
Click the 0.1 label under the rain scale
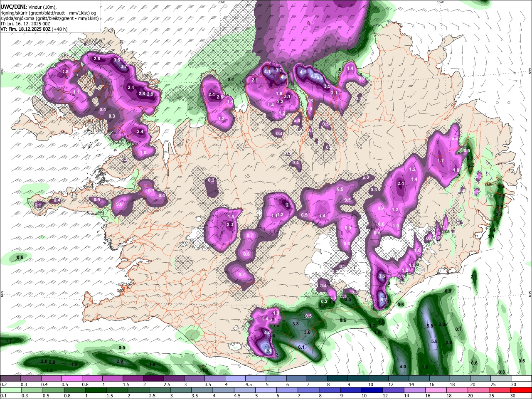point(2,396)
